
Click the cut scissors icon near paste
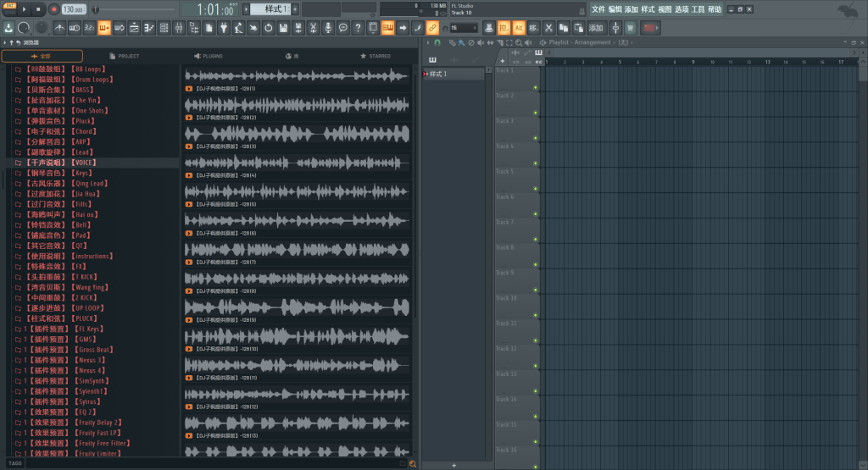pos(548,28)
